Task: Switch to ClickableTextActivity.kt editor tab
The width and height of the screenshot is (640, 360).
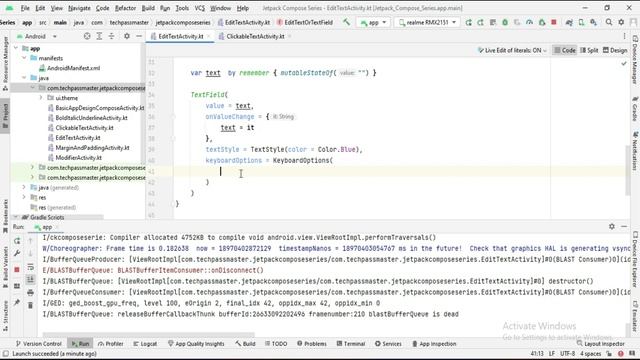Action: 255,36
